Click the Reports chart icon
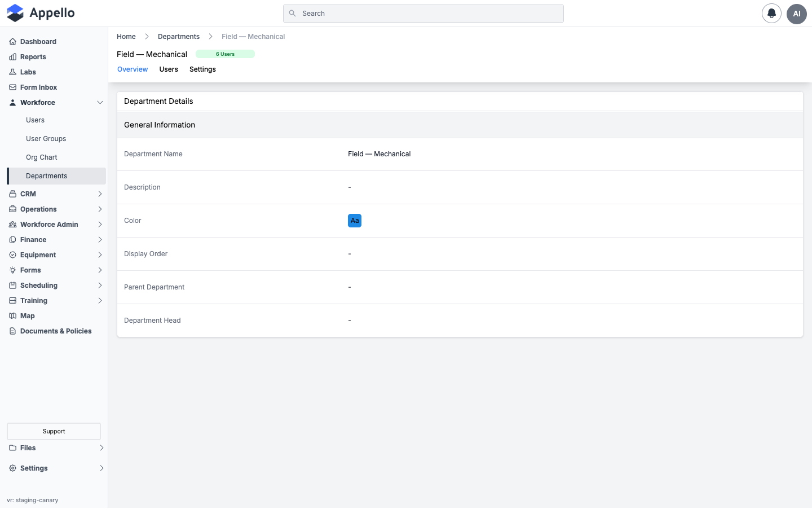Image resolution: width=812 pixels, height=518 pixels. pos(12,57)
